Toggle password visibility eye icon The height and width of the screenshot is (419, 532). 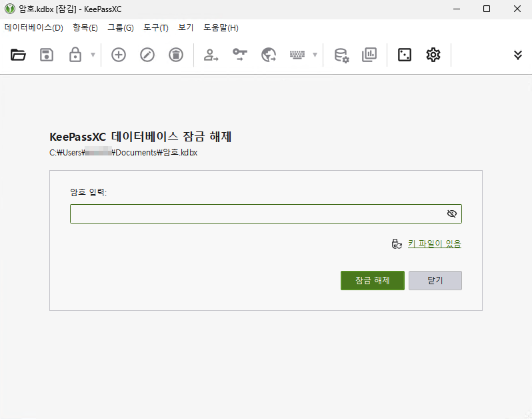coord(451,214)
